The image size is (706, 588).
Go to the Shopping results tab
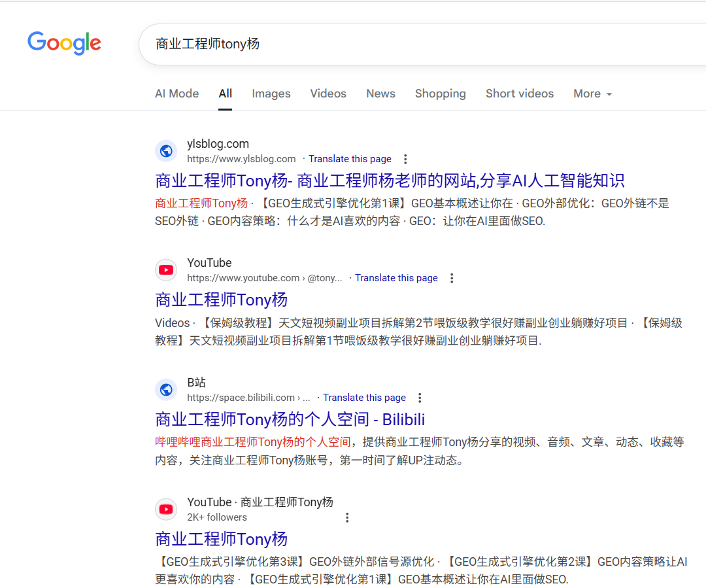440,94
